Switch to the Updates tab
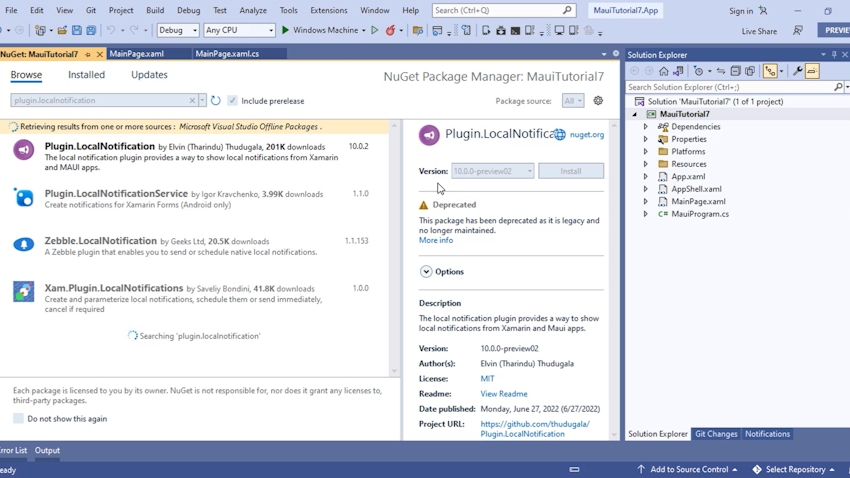Viewport: 850px width, 478px height. point(149,75)
